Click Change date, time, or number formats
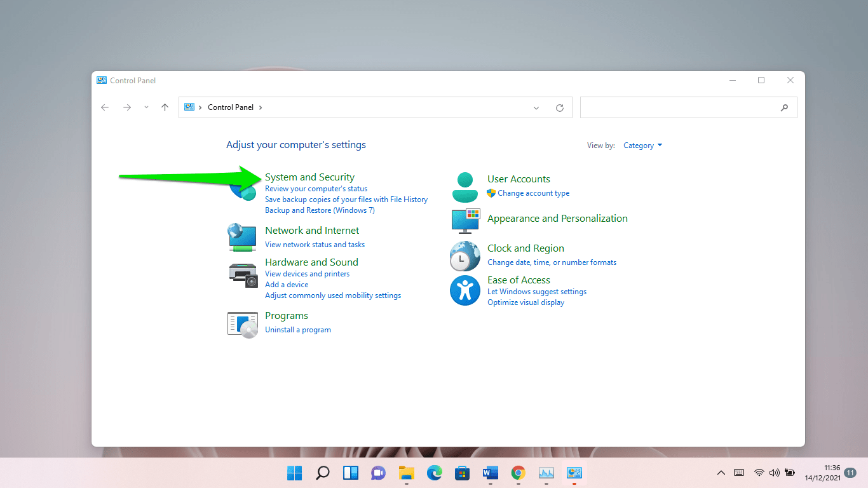Screen dimensions: 868x488 [552, 262]
